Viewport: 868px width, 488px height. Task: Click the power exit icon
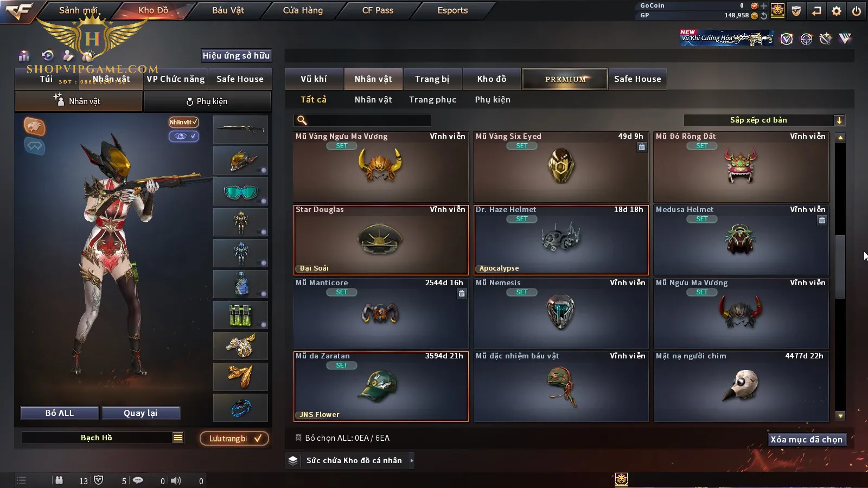pyautogui.click(x=857, y=11)
